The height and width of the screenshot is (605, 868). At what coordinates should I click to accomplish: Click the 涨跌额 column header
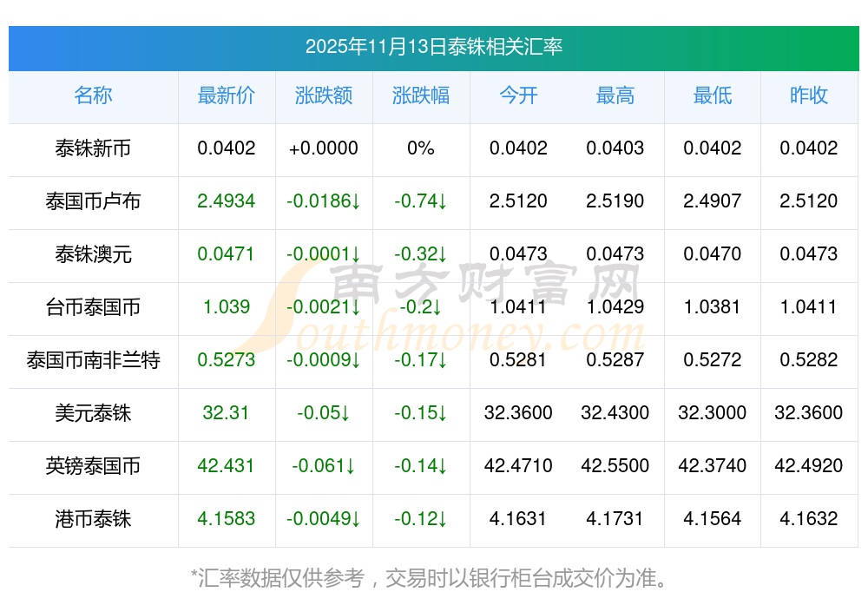point(324,95)
